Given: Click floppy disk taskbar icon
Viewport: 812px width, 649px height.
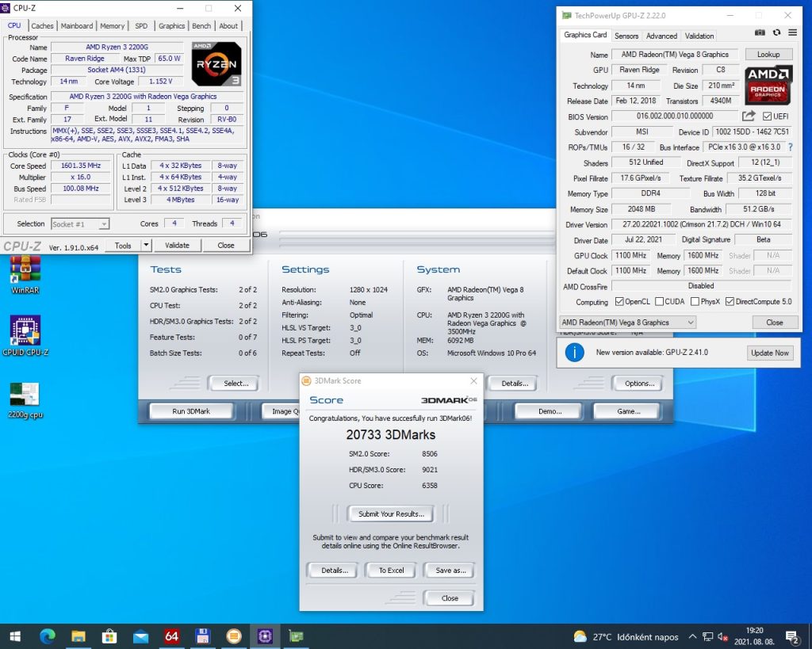Looking at the screenshot, I should (x=202, y=636).
